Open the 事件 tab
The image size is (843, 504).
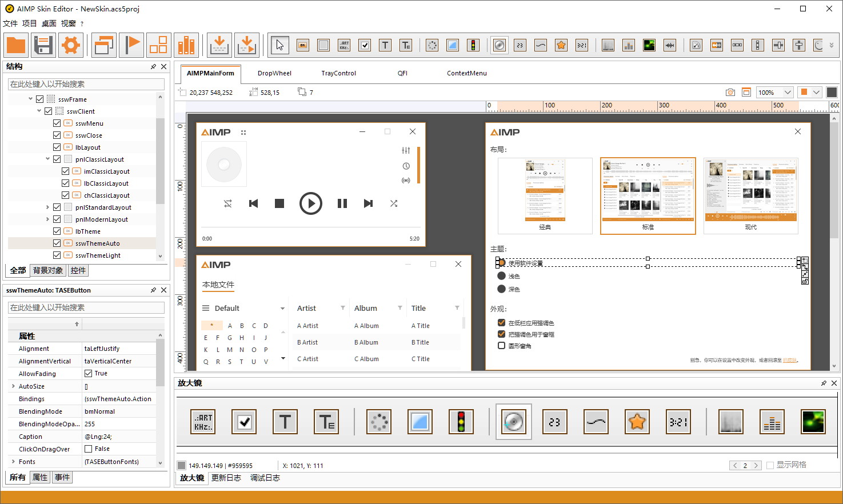[x=62, y=477]
